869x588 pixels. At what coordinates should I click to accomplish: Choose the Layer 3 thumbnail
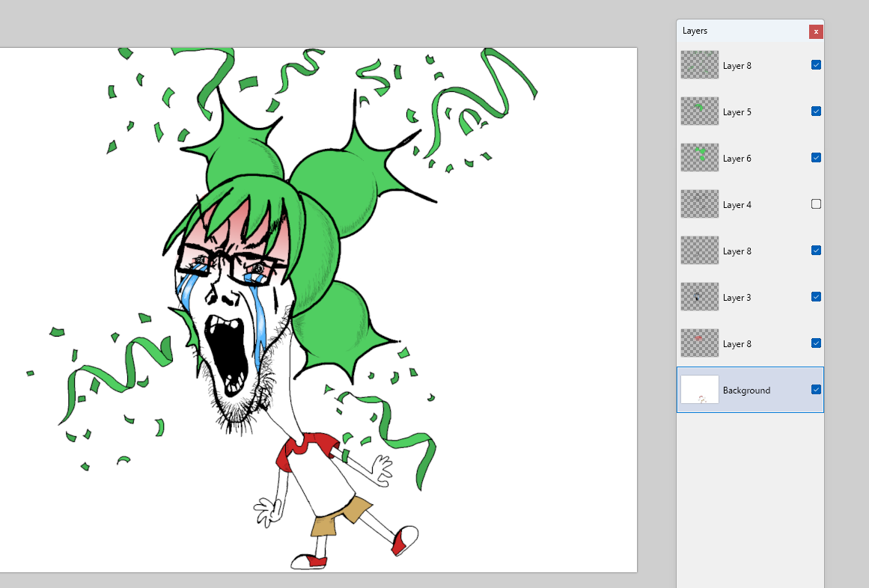(x=699, y=297)
